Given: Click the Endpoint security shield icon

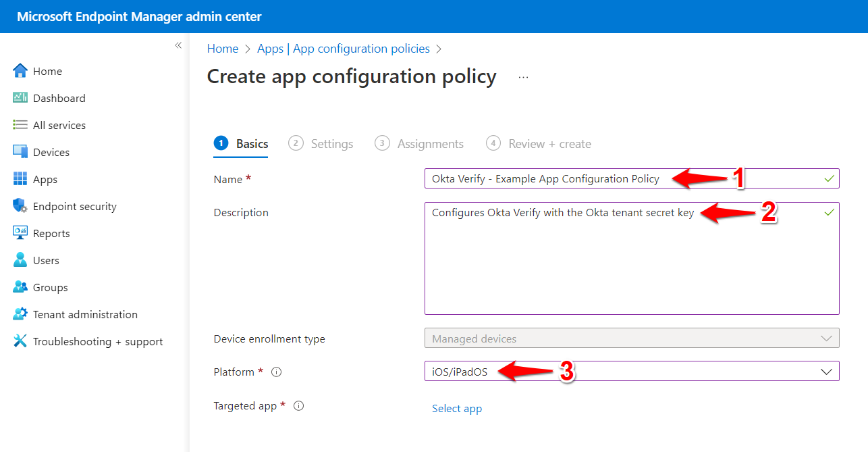Looking at the screenshot, I should coord(20,206).
